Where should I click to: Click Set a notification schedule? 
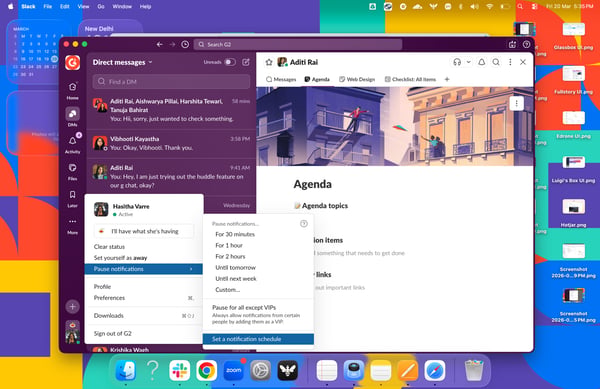pos(258,339)
